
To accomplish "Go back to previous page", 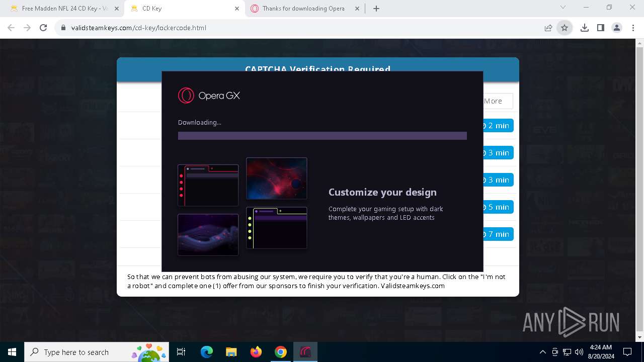I will pyautogui.click(x=11, y=28).
